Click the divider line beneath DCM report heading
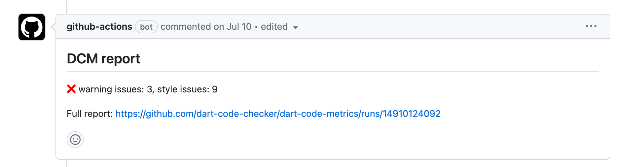Image resolution: width=644 pixels, height=167 pixels. (x=333, y=71)
